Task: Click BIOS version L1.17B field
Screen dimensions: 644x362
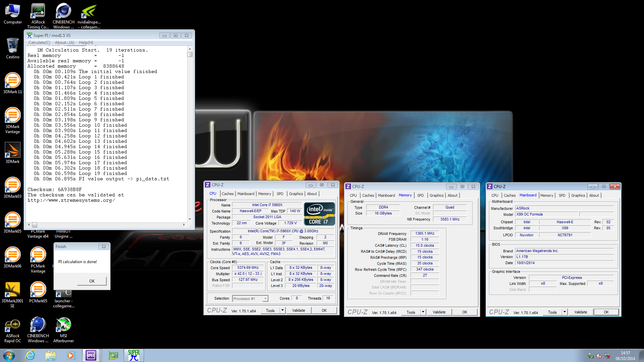Action: pos(565,257)
